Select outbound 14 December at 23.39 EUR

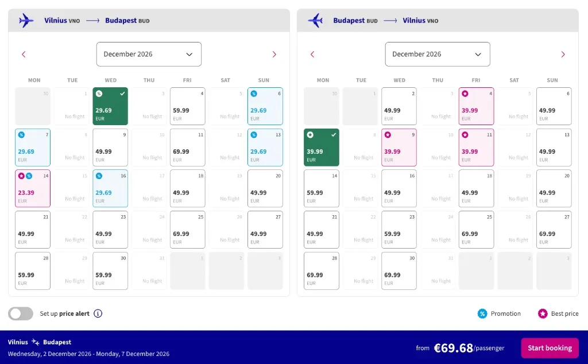point(33,188)
